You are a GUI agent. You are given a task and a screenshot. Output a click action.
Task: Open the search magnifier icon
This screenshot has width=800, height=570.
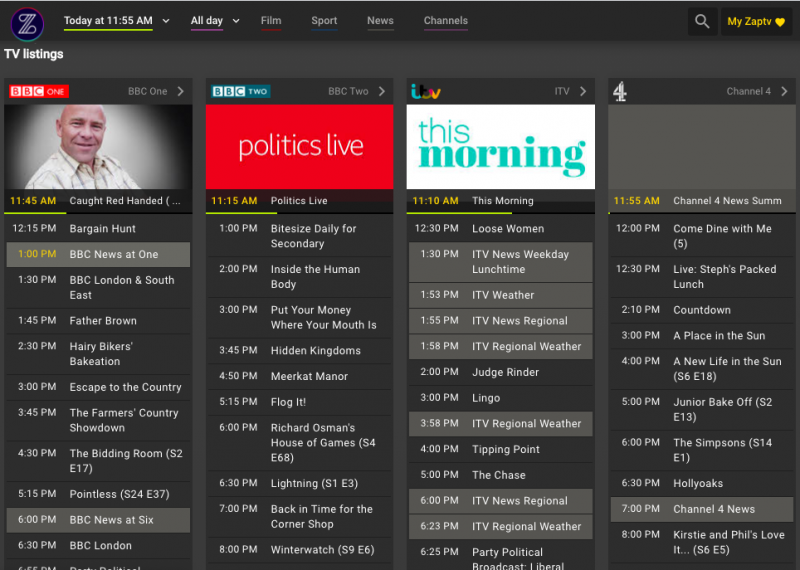pos(702,22)
